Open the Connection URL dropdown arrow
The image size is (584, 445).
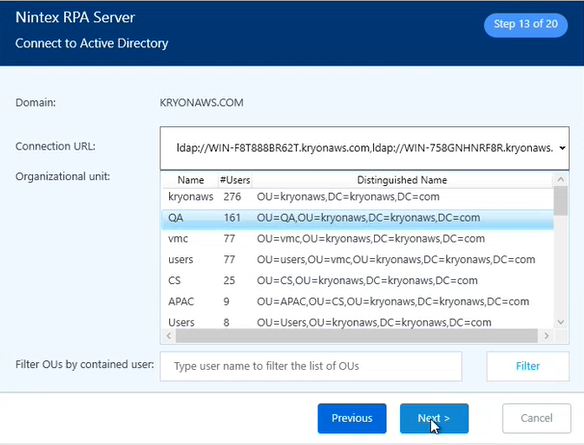click(562, 148)
